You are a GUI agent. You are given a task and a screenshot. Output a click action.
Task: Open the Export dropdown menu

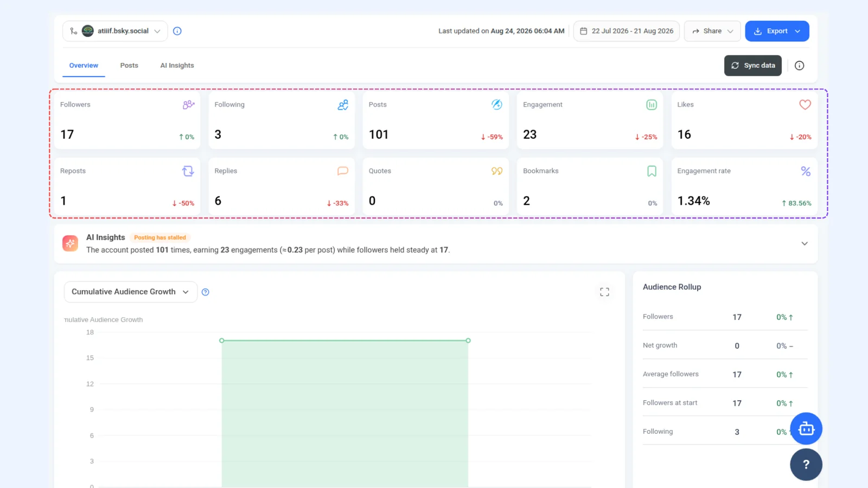777,31
